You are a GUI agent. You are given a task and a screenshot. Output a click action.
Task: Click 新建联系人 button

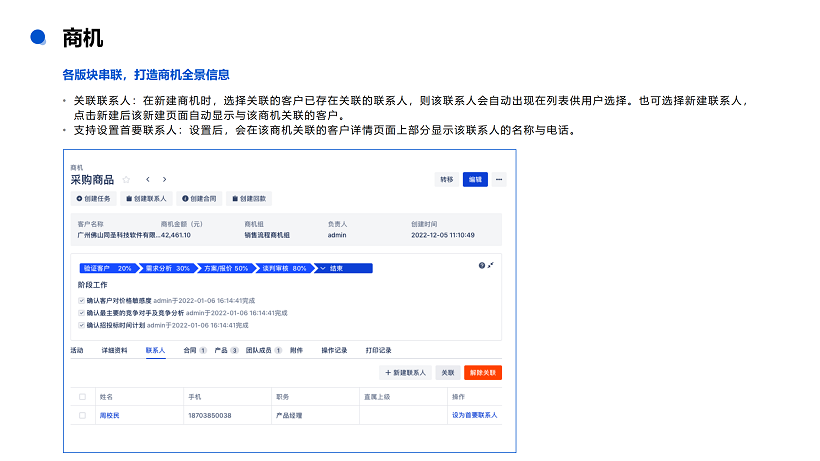click(x=405, y=373)
